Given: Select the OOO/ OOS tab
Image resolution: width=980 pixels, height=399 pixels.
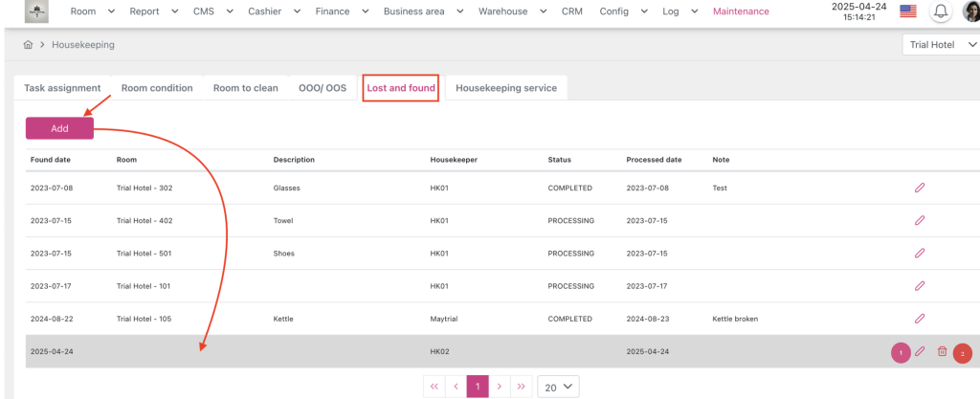Looking at the screenshot, I should pyautogui.click(x=322, y=88).
